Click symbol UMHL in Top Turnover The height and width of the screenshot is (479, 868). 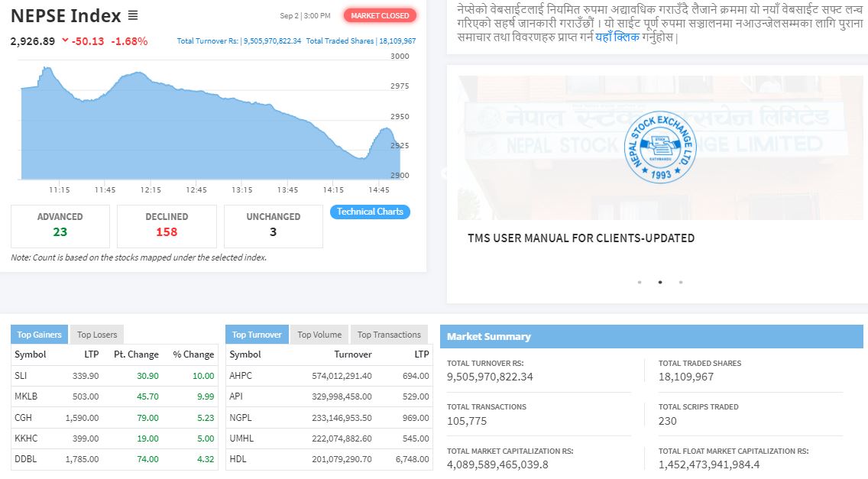[x=241, y=439]
